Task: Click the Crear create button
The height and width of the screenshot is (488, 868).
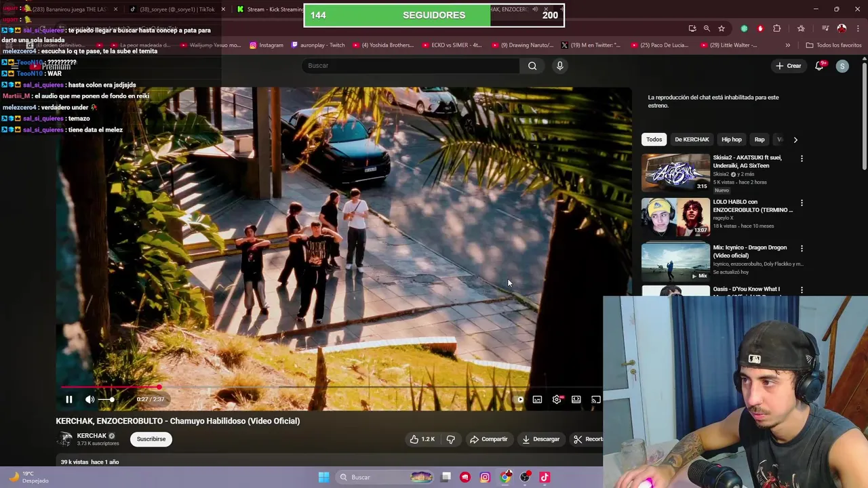Action: coord(789,66)
